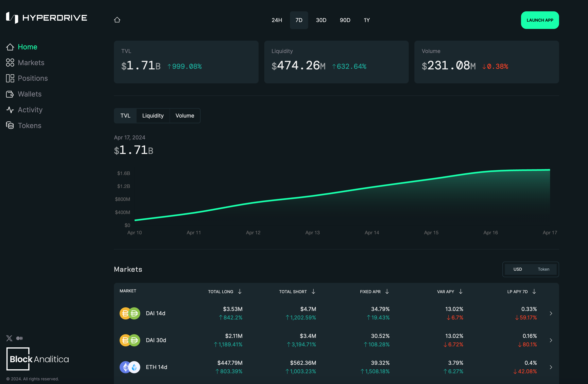Select USD denomination in the Markets toggle

click(518, 269)
